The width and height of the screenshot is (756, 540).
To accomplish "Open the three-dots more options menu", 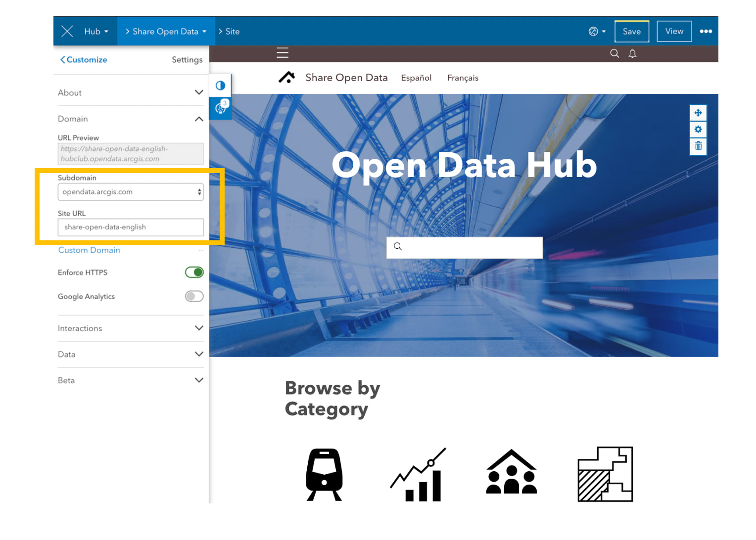I will (706, 31).
